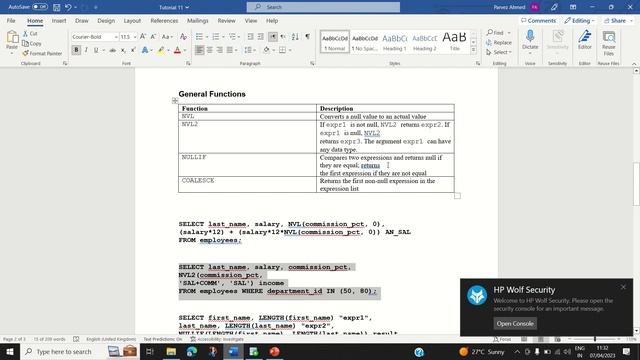
Task: Open the font name dropdown
Action: (x=116, y=37)
